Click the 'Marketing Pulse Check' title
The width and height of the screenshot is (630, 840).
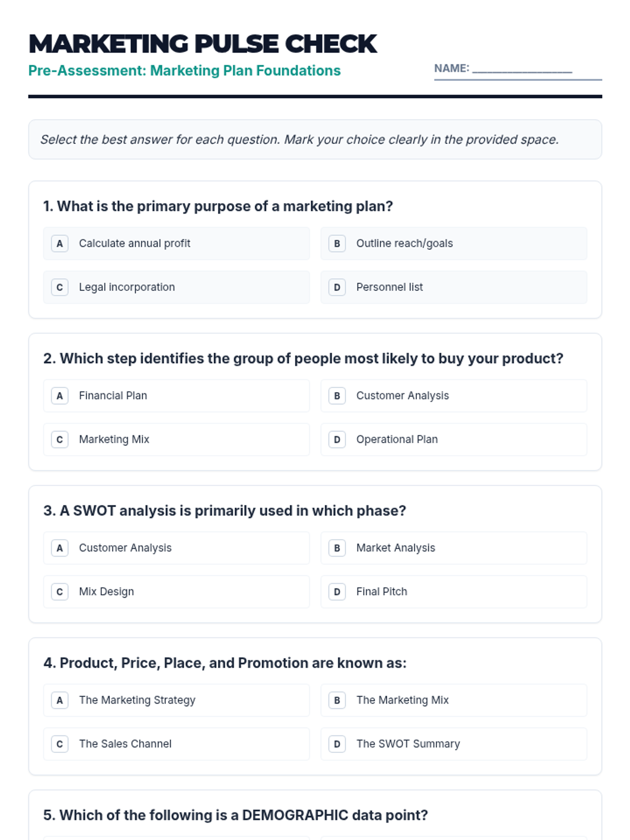pyautogui.click(x=203, y=44)
